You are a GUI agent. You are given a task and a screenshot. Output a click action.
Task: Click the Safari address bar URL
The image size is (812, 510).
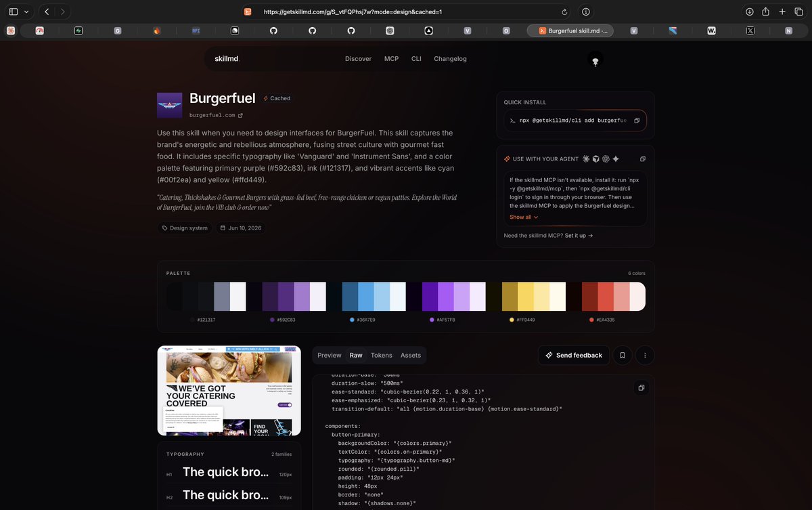353,12
